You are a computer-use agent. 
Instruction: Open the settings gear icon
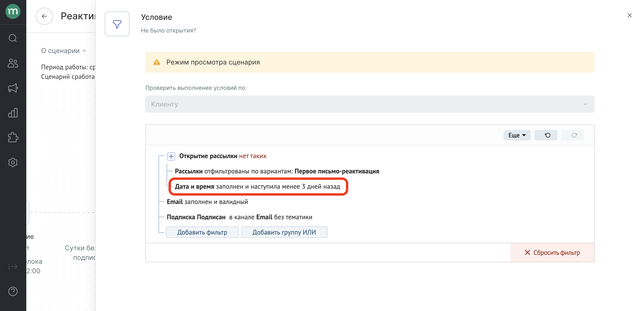tap(13, 162)
